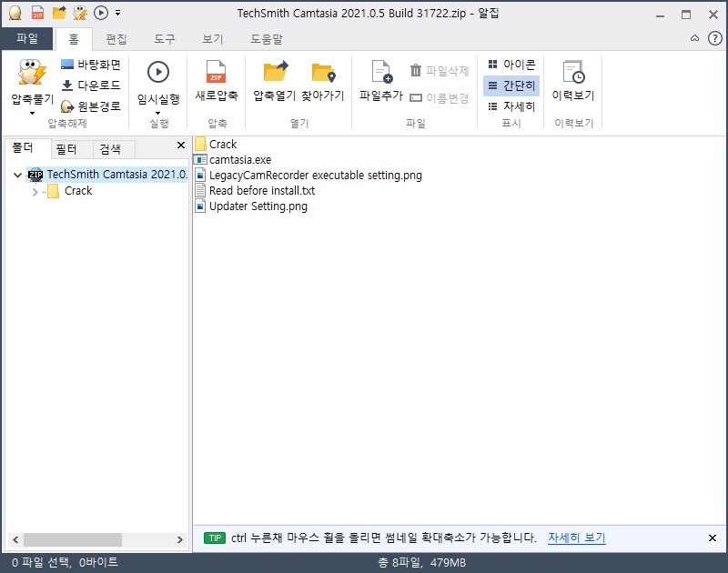
Task: Click the 이름변경 rename button
Action: (x=440, y=98)
